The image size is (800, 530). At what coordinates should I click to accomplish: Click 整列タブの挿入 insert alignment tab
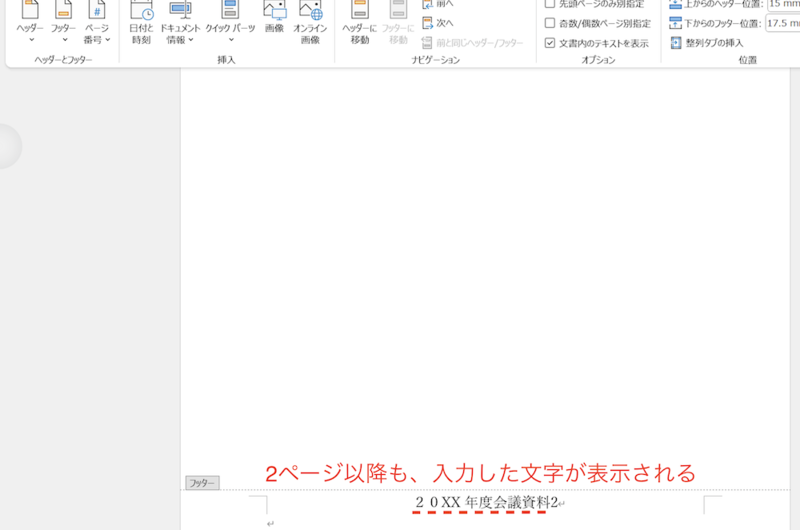tap(707, 43)
